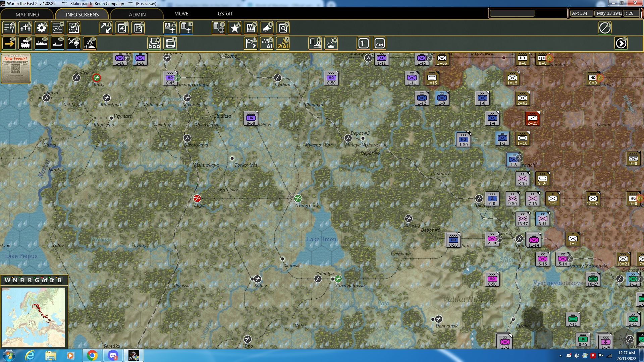
Task: Select the amphibious transport mode (F4 icon)
Action: [x=57, y=44]
